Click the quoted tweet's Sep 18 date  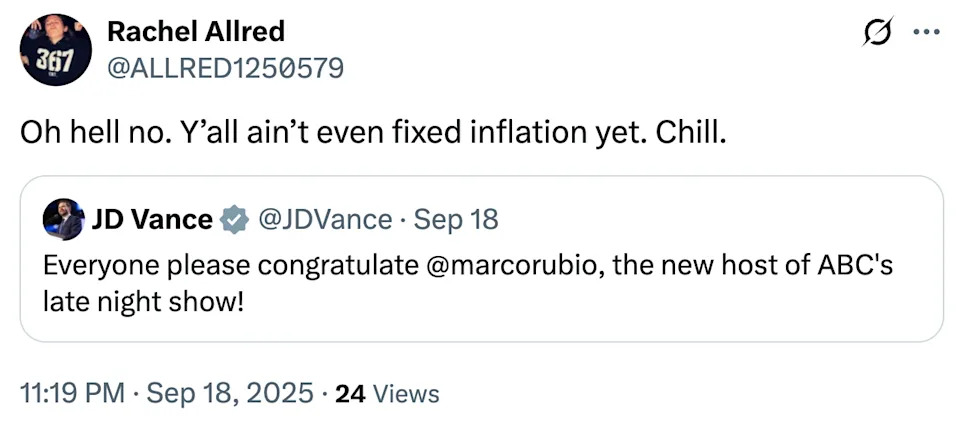click(455, 219)
